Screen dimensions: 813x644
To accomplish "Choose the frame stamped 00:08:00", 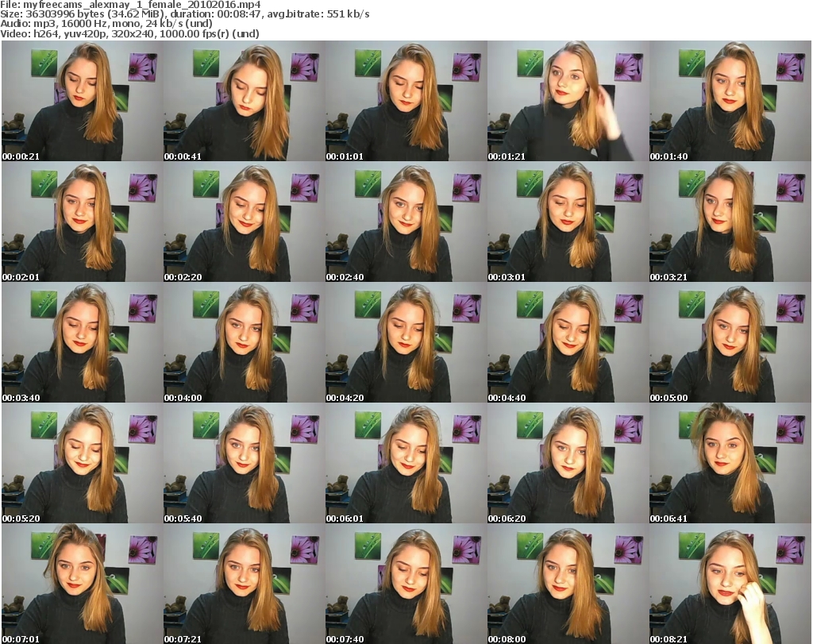I will (568, 584).
